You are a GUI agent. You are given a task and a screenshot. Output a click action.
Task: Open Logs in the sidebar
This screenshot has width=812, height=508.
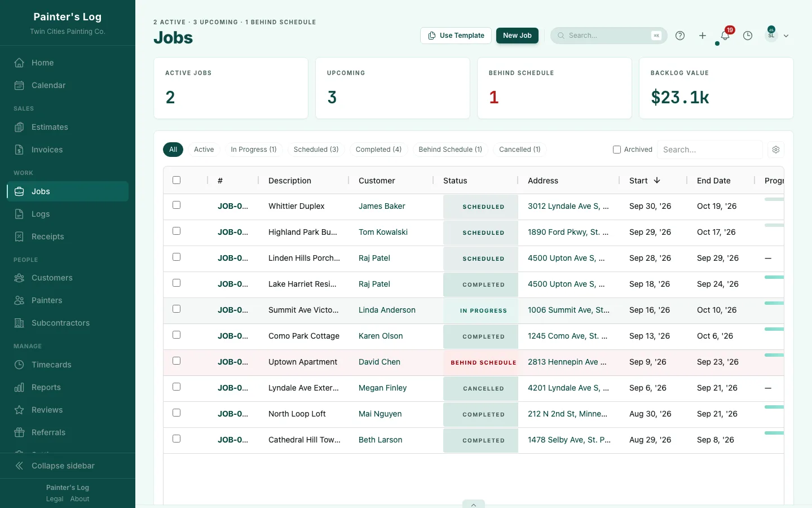pos(68,214)
